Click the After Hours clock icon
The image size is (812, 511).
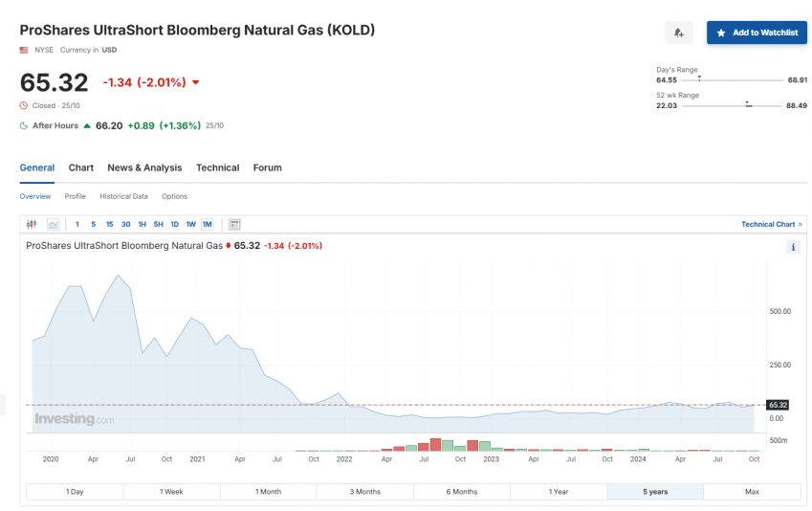pos(24,125)
